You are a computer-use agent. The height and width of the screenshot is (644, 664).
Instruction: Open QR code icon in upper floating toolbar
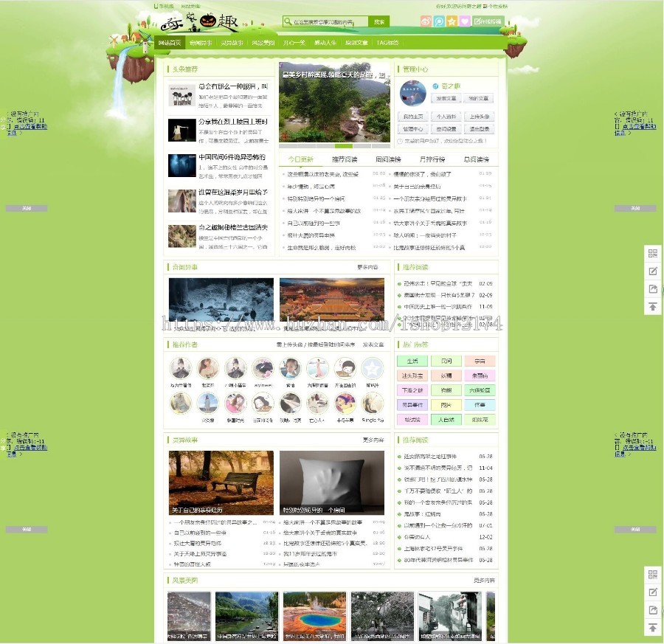pyautogui.click(x=653, y=253)
